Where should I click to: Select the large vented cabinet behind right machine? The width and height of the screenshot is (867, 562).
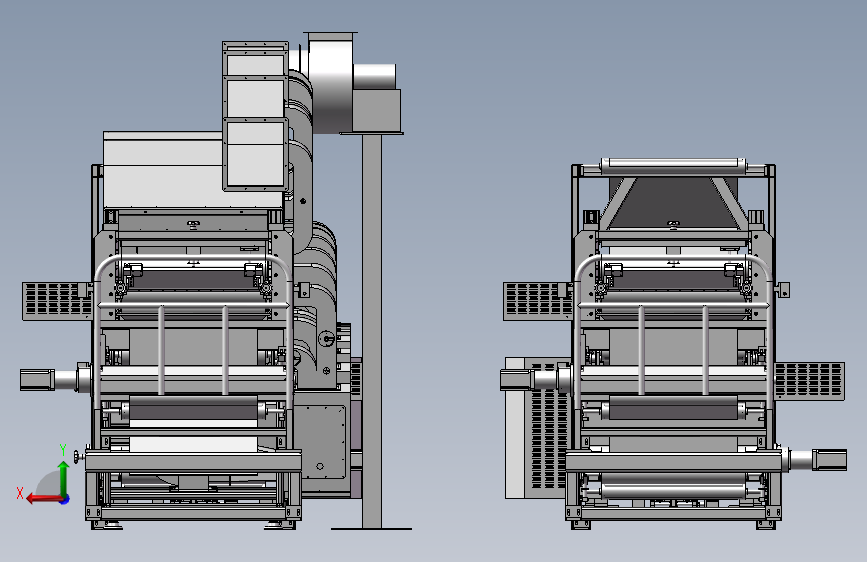point(538,428)
